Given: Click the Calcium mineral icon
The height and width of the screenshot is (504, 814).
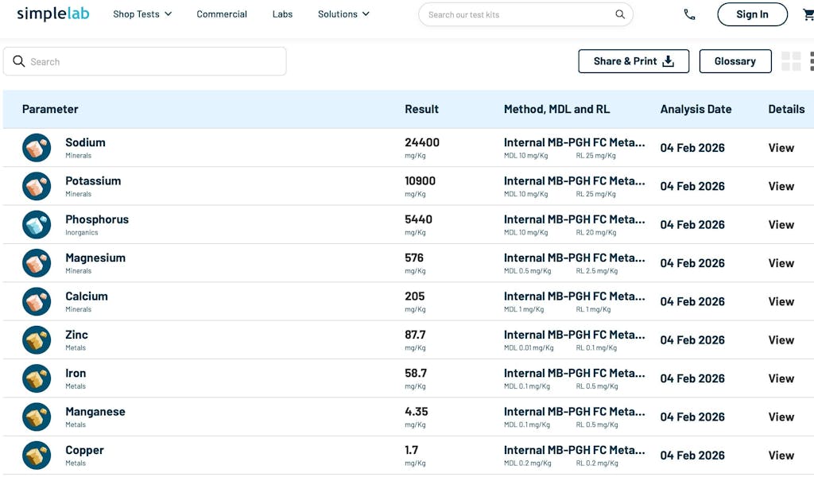Looking at the screenshot, I should click(x=37, y=302).
